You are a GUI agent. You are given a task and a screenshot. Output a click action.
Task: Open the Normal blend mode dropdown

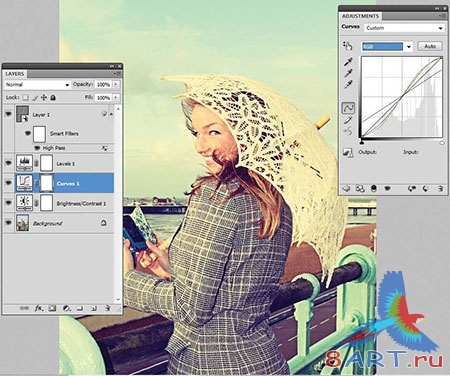[x=37, y=85]
